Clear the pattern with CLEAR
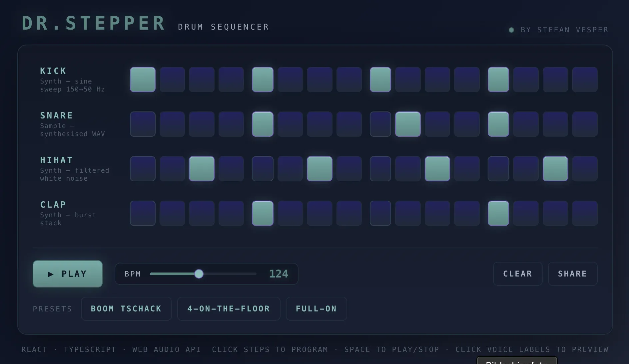The image size is (629, 364). point(518,274)
